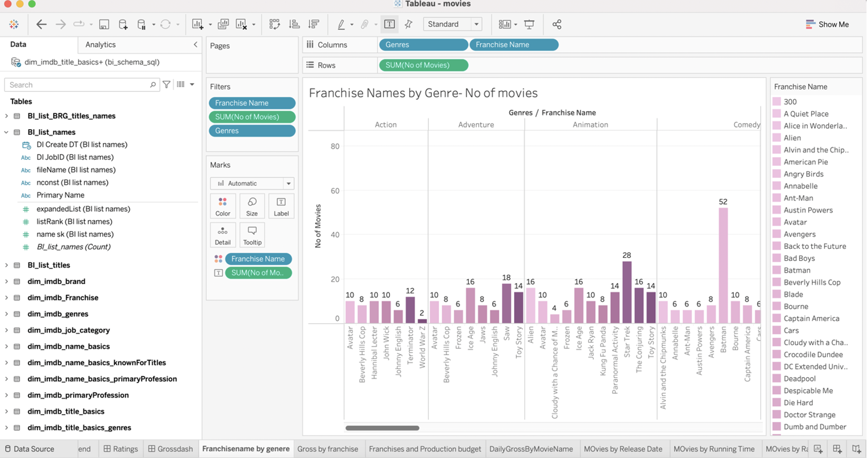Click the Show Me button

[x=833, y=24]
